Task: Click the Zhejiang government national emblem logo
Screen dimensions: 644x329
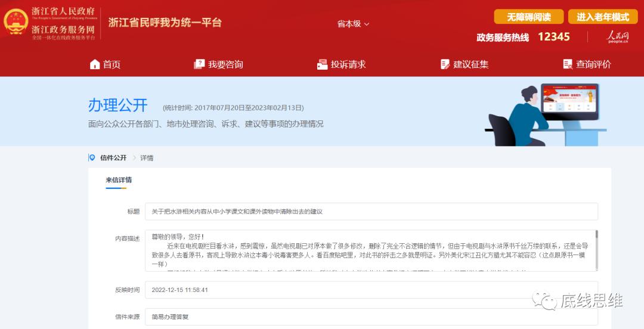Action: 16,22
